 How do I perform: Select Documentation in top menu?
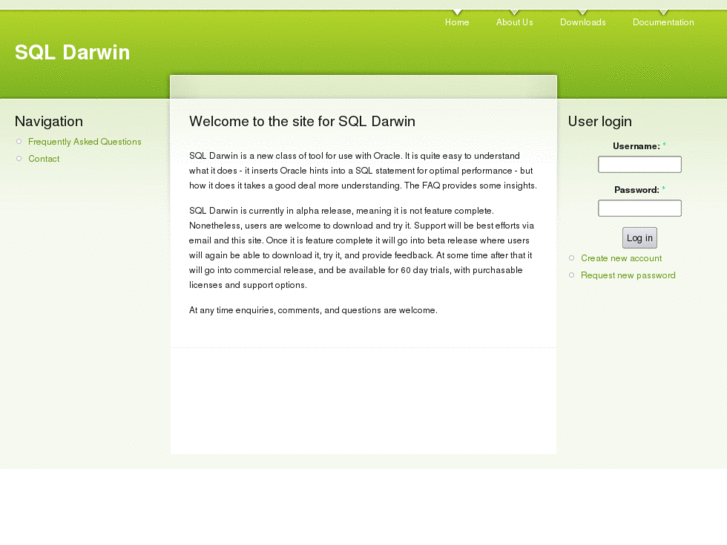(663, 22)
